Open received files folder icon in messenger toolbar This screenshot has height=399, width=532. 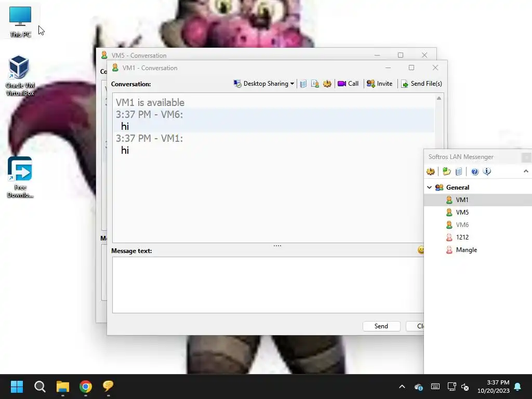pos(446,171)
